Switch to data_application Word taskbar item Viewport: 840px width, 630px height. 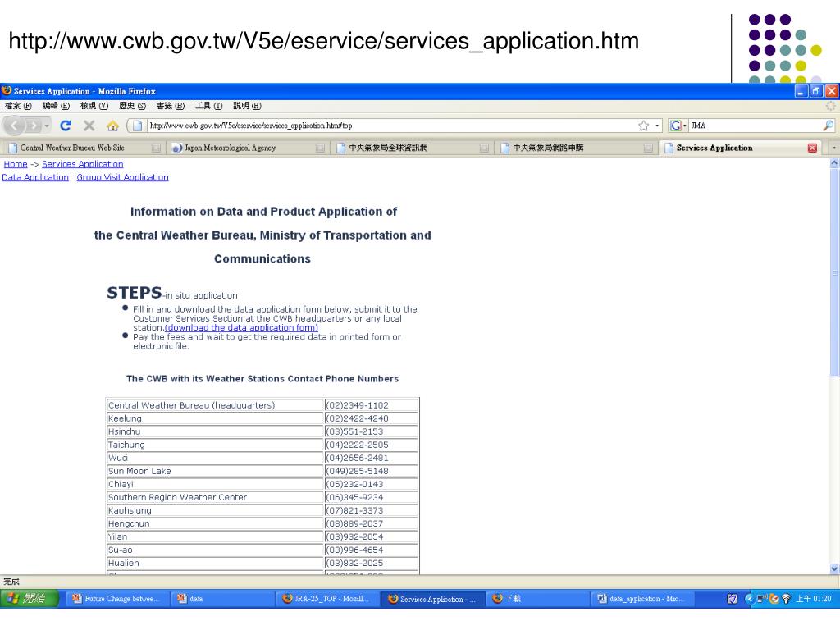coord(642,599)
